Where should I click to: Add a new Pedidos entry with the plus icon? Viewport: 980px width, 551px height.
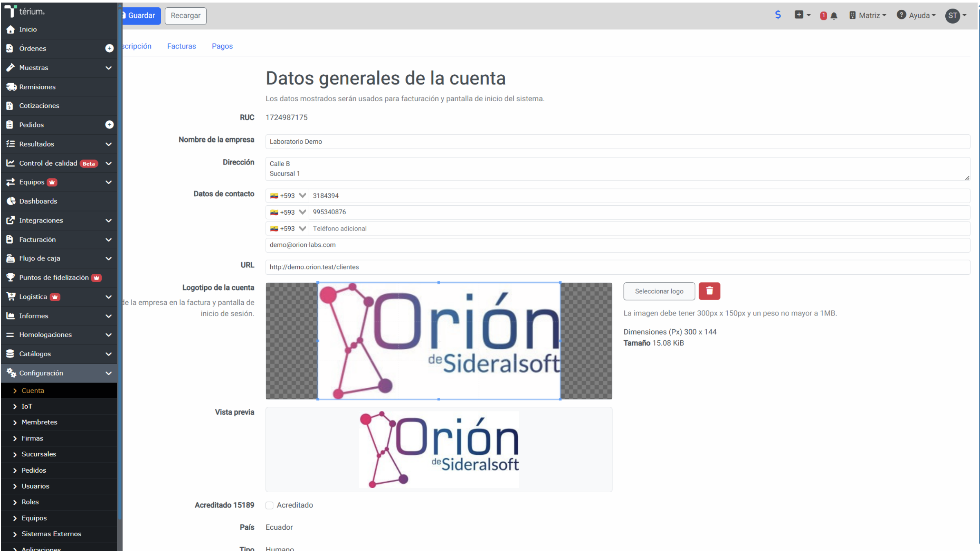(x=109, y=124)
